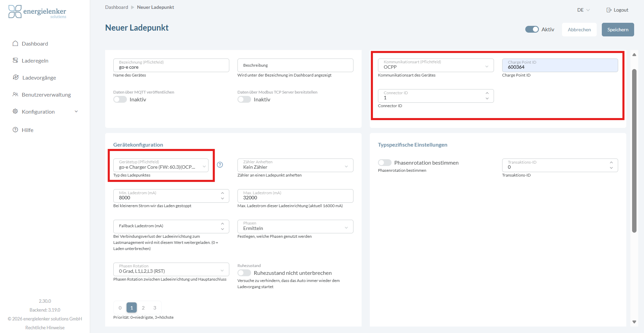The width and height of the screenshot is (644, 333).
Task: Expand the Konfiguration sidebar submenu
Action: tap(76, 112)
